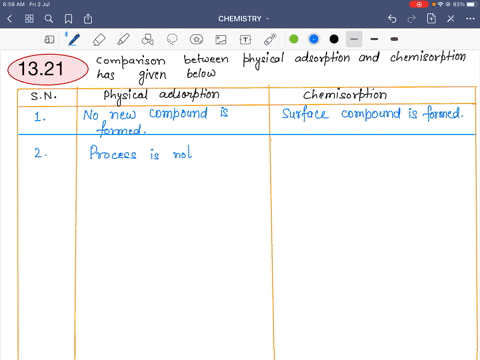Tap the screen recording indicator in status bar
480x360 pixels.
click(x=419, y=4)
